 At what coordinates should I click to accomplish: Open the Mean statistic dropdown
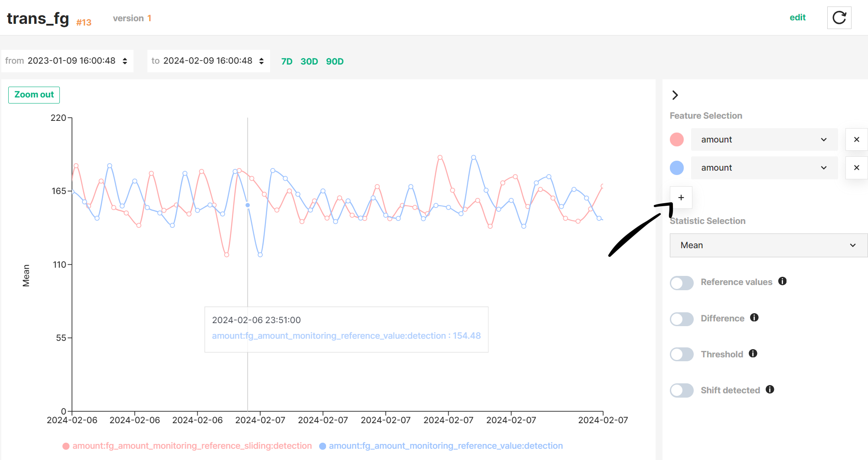(768, 245)
